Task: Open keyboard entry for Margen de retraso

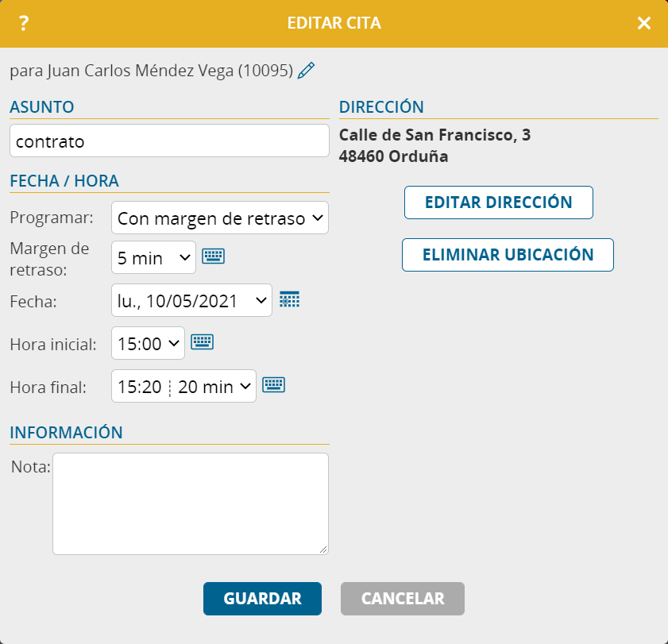Action: coord(213,256)
